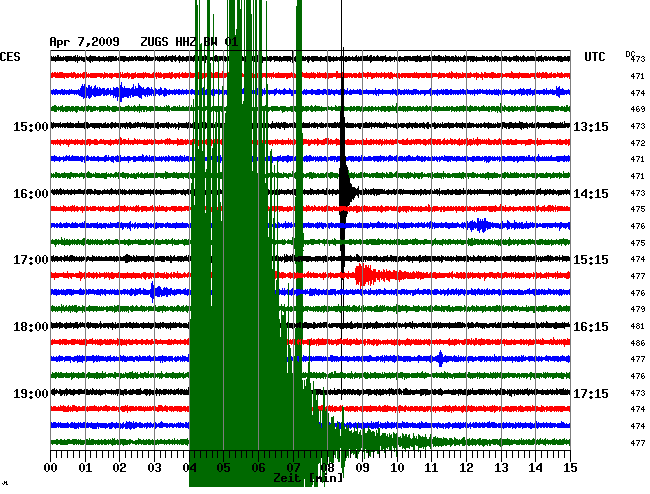
Task: Click minute tick label "14"
Action: pos(536,468)
